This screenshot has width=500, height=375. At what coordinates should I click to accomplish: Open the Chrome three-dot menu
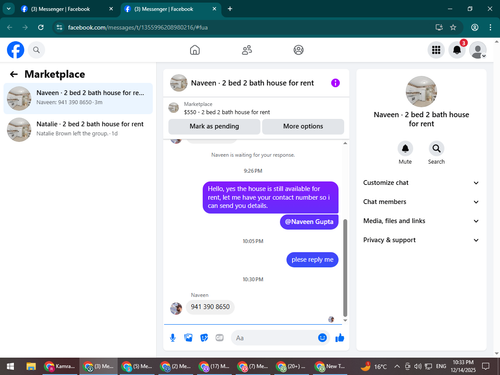coord(490,27)
